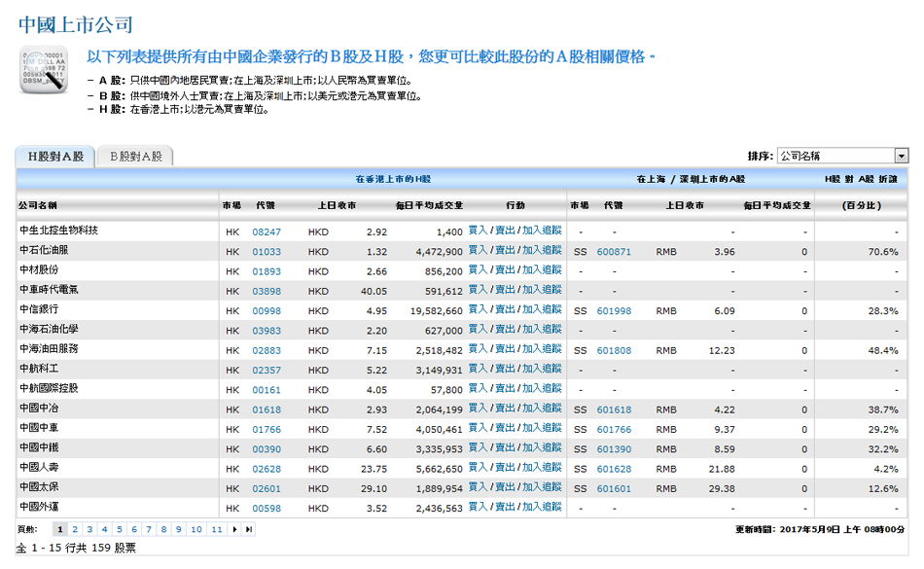Open the 排序 sort dropdown
This screenshot has height=569, width=924.
842,156
